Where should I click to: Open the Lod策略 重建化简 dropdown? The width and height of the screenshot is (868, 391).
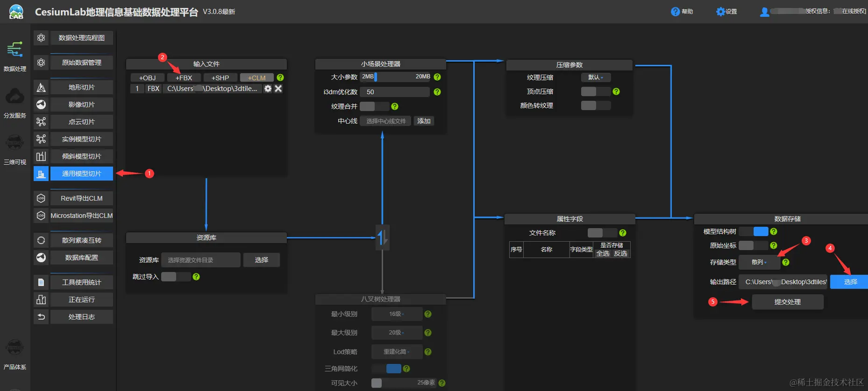tap(397, 352)
